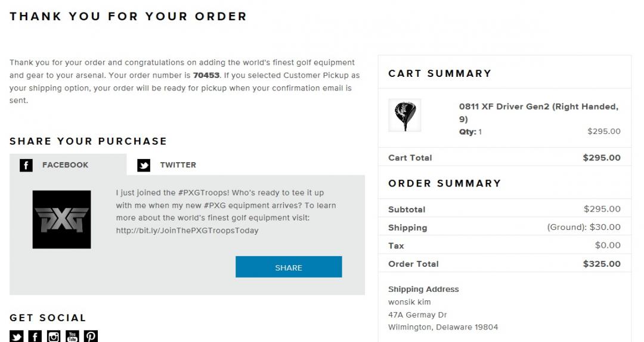Click the PXG logo image
The width and height of the screenshot is (644, 342).
tap(61, 219)
